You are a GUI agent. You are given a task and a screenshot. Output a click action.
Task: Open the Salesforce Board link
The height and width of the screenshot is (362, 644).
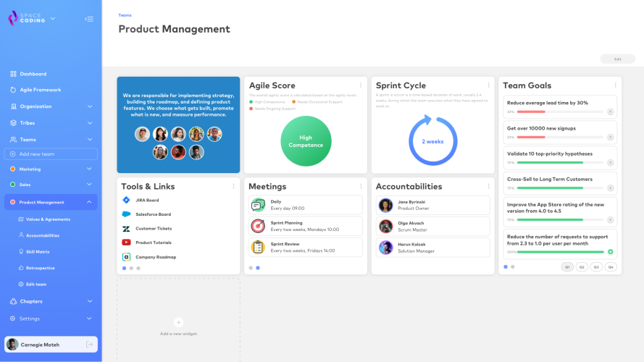[153, 214]
